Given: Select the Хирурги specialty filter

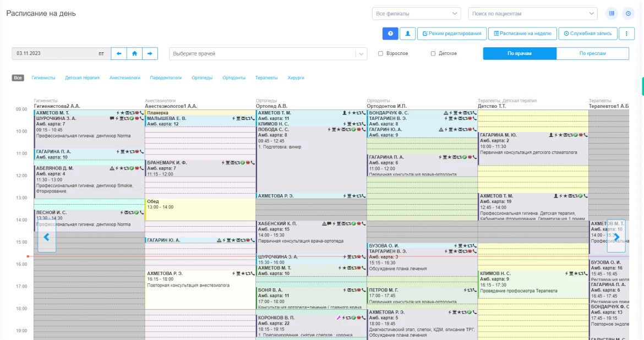Looking at the screenshot, I should [x=296, y=78].
